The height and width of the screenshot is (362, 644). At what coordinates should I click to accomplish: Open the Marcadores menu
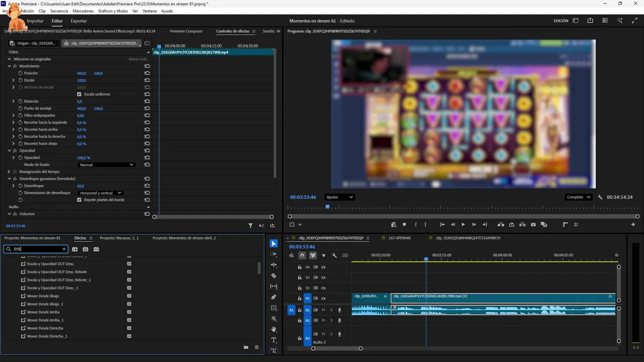83,11
